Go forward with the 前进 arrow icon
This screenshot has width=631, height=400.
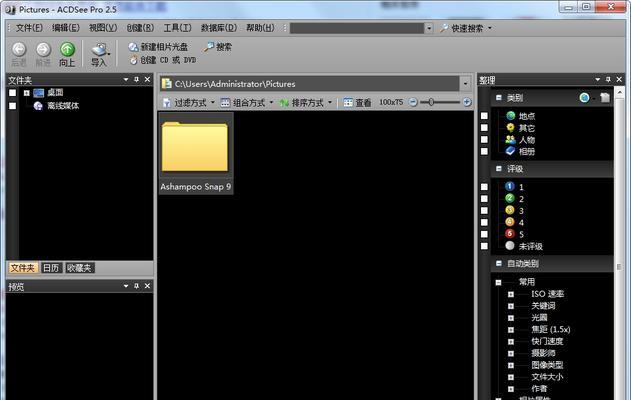point(43,49)
